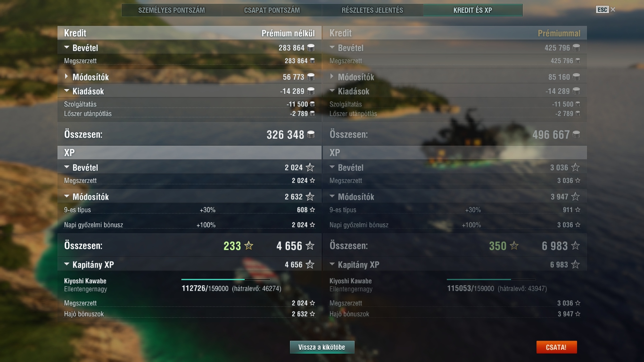This screenshot has width=644, height=362.
Task: Open the Részletes jelentés tab
Action: (x=372, y=10)
